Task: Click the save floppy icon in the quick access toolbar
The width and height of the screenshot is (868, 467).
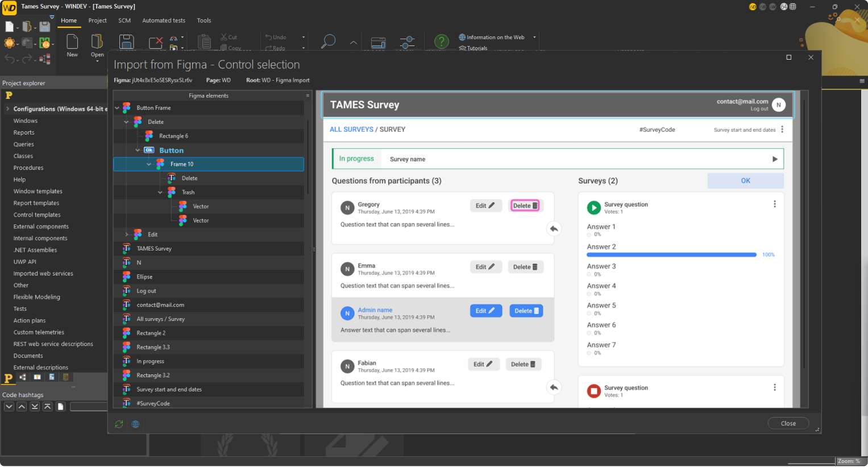Action: coord(44,26)
